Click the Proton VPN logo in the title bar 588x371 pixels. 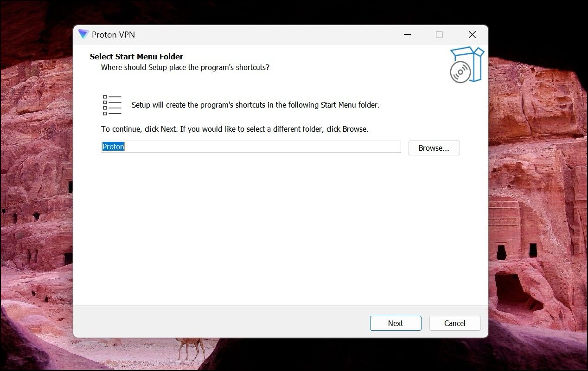[84, 34]
